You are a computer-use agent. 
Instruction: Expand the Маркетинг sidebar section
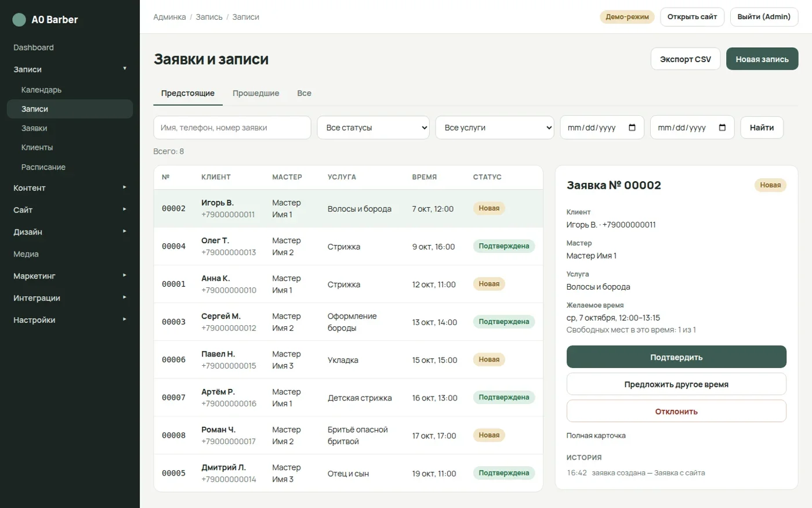[x=70, y=276]
